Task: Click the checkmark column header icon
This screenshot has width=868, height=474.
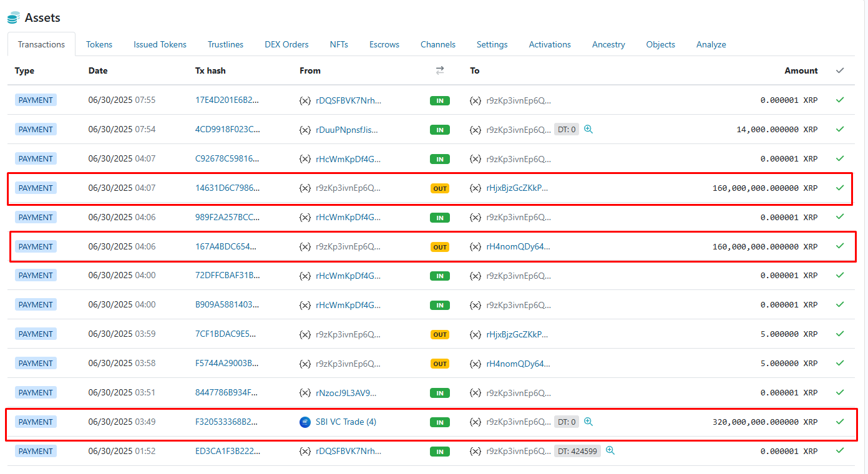Action: 840,70
